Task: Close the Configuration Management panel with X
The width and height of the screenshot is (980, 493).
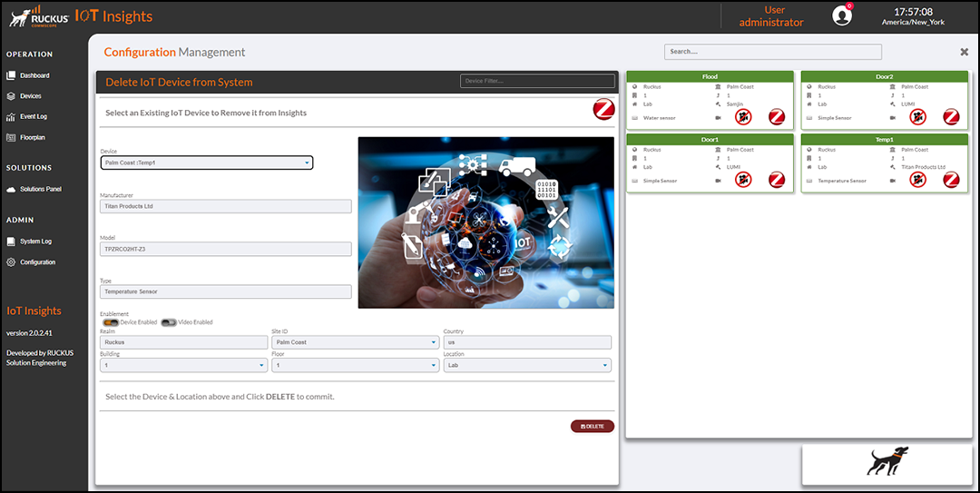Action: pos(965,52)
